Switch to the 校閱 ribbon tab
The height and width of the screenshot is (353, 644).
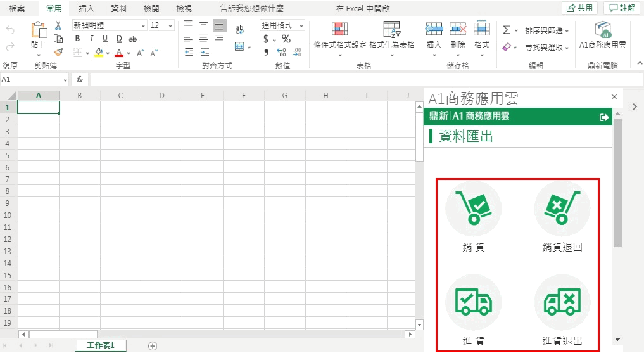[x=151, y=8]
